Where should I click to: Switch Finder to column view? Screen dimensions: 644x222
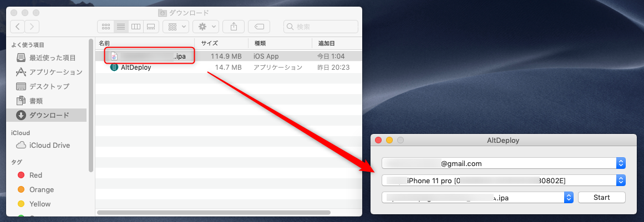click(x=135, y=27)
